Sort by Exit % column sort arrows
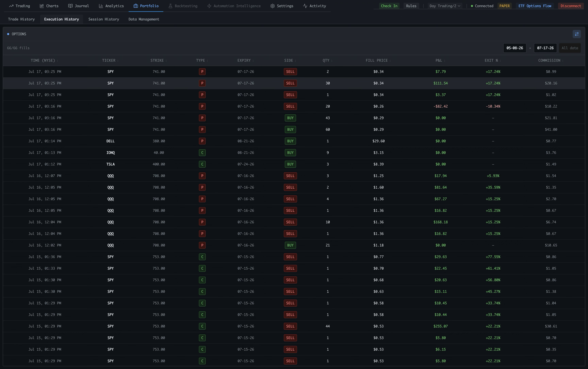The height and width of the screenshot is (369, 588). coord(500,61)
